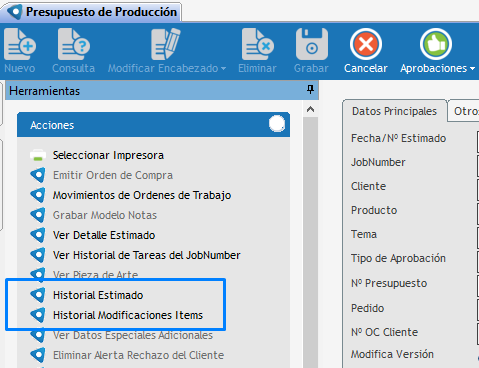Click the Herramientas scroll up arrow
This screenshot has height=368, width=479.
click(x=310, y=109)
